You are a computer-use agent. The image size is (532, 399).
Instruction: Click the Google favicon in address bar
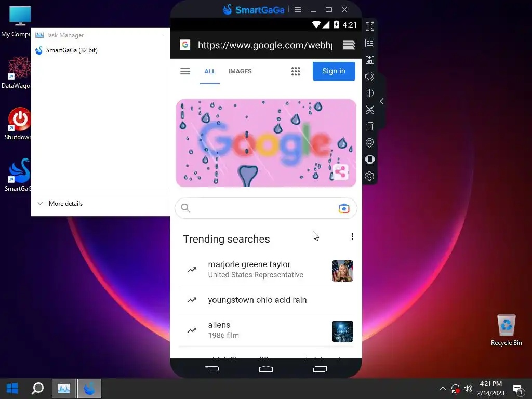(x=185, y=45)
